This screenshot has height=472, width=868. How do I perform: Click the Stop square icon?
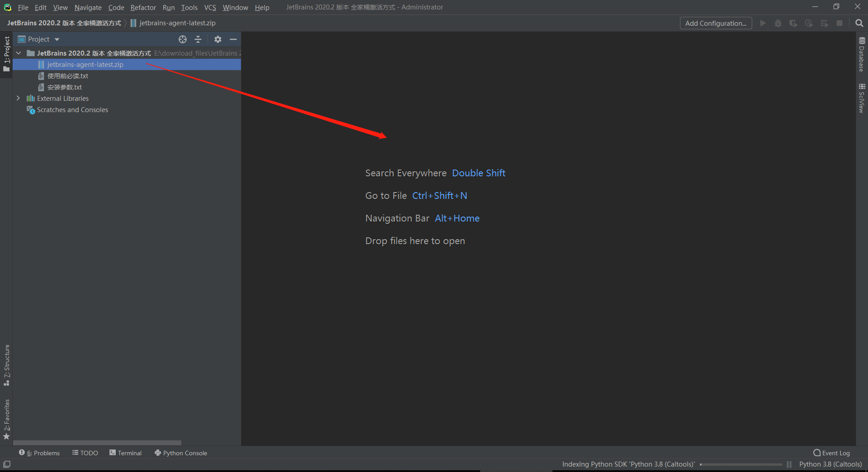click(840, 23)
